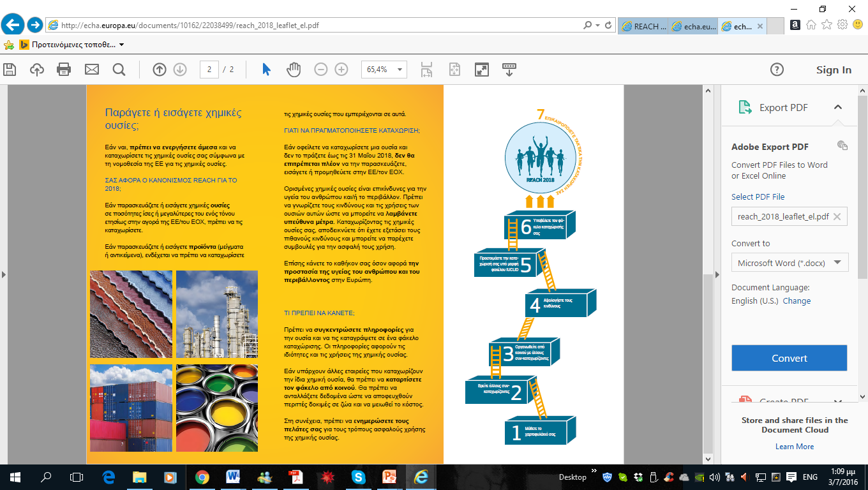Open the Windows Start menu

(x=15, y=477)
